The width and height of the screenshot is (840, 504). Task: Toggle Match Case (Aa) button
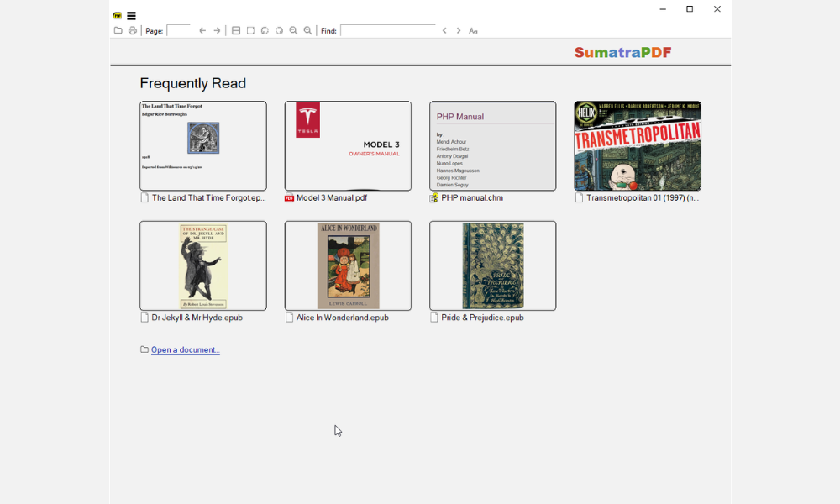[473, 30]
